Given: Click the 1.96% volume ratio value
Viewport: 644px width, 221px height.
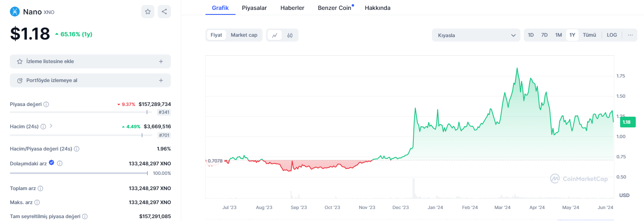Looking at the screenshot, I should click(x=164, y=149).
